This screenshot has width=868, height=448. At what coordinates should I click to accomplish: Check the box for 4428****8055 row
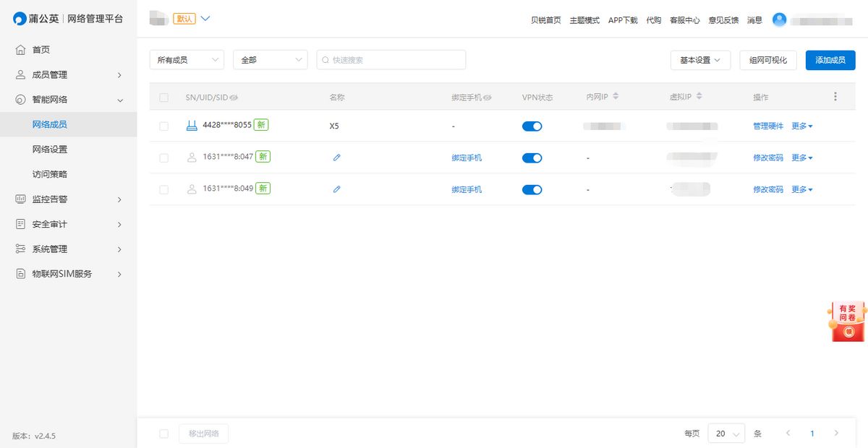(x=163, y=126)
